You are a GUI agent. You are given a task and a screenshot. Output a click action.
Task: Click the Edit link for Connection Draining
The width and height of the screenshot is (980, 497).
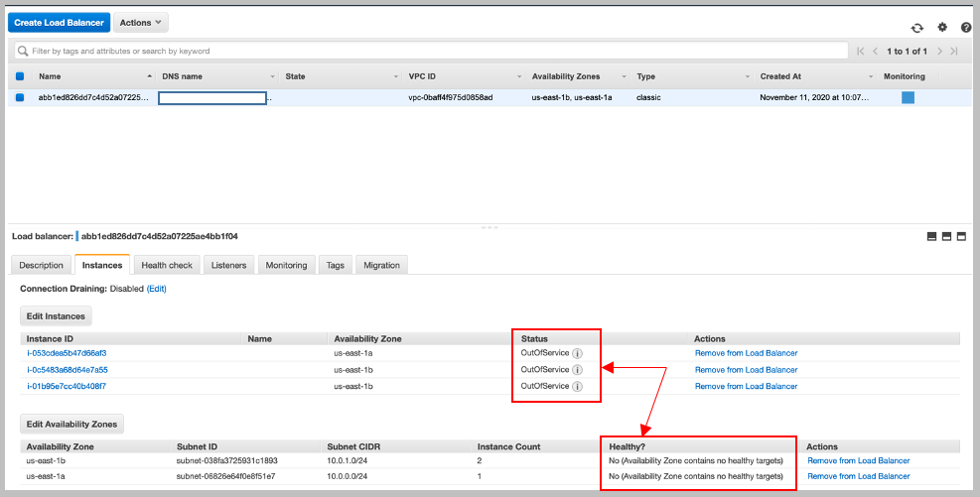[156, 289]
